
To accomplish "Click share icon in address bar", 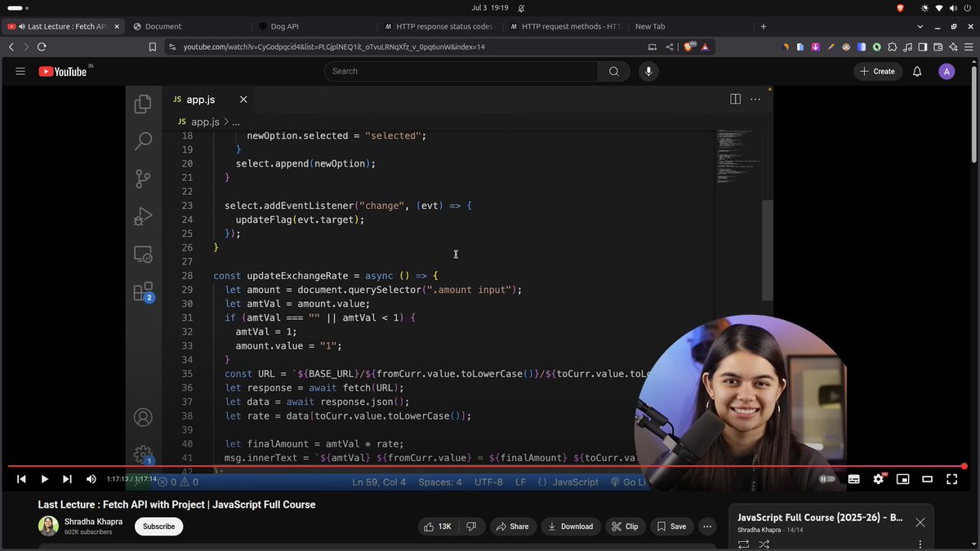I will [x=669, y=47].
